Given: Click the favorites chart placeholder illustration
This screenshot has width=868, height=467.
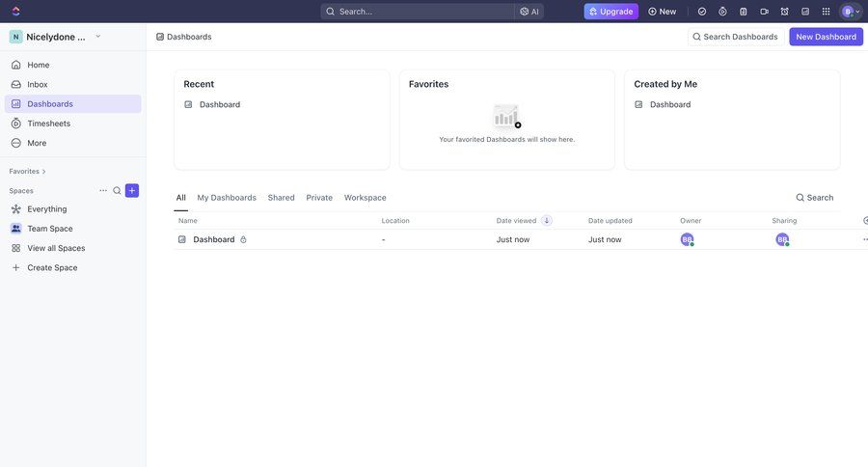Looking at the screenshot, I should (506, 117).
